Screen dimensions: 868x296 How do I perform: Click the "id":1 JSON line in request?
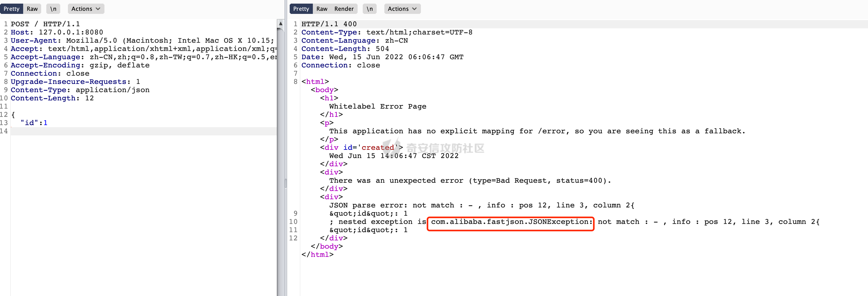[x=34, y=123]
